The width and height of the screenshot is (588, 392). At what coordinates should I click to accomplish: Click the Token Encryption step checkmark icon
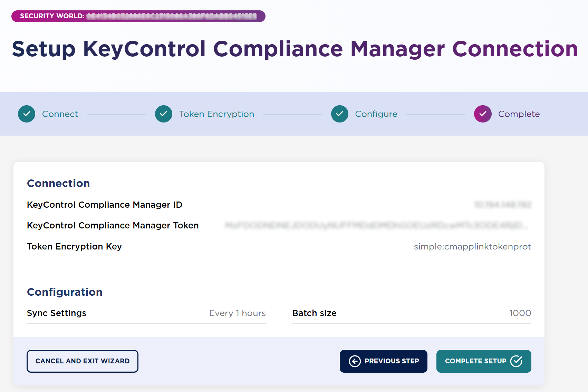(x=164, y=114)
